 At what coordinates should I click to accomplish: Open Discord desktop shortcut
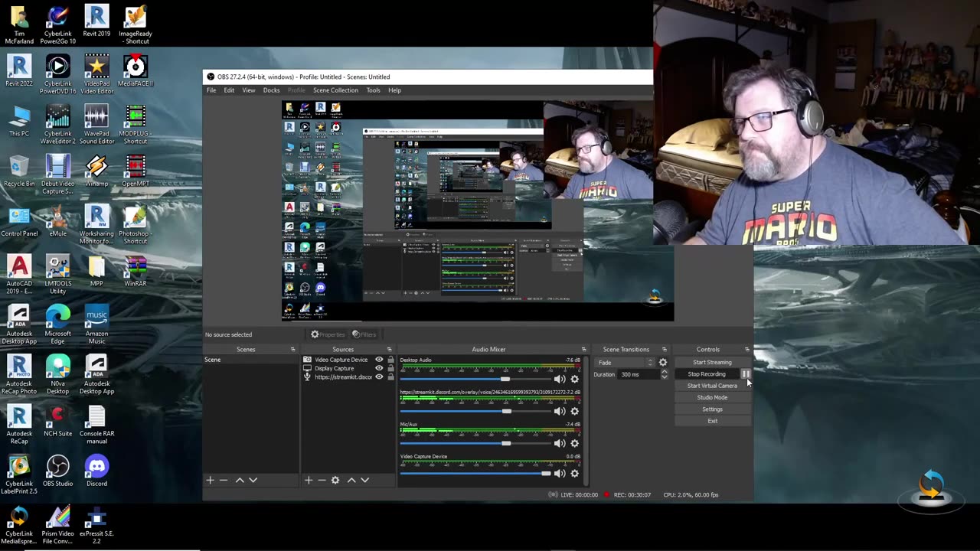96,470
